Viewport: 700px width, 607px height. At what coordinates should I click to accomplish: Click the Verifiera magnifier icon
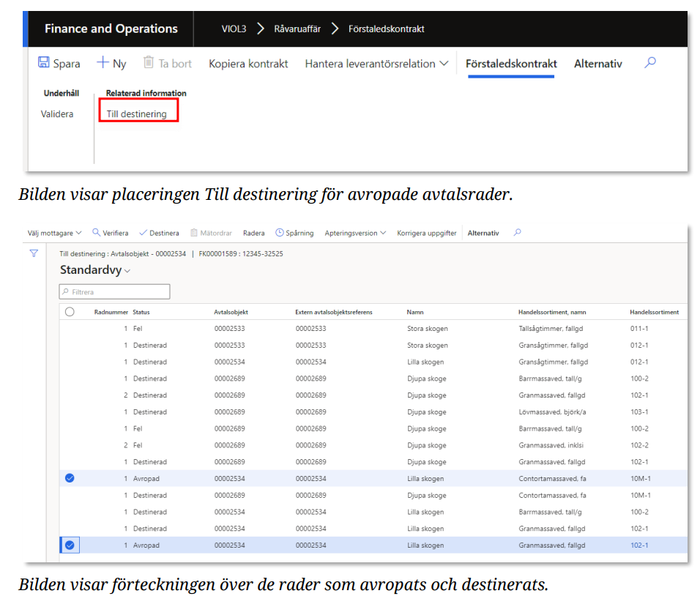pos(97,233)
